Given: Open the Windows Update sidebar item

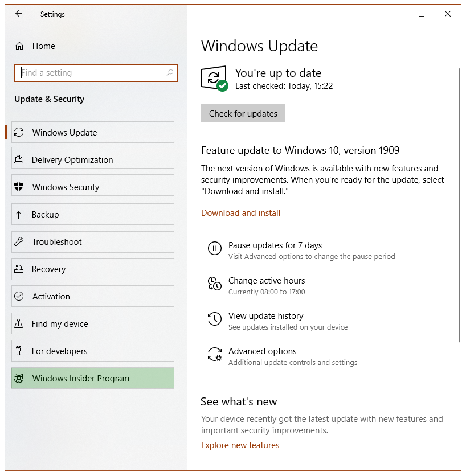Looking at the screenshot, I should click(x=93, y=132).
